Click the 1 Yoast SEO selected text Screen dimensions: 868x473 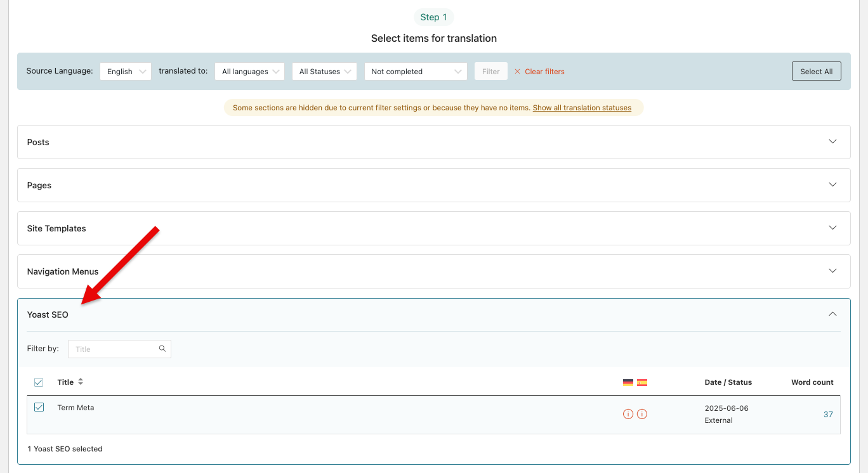click(x=65, y=449)
